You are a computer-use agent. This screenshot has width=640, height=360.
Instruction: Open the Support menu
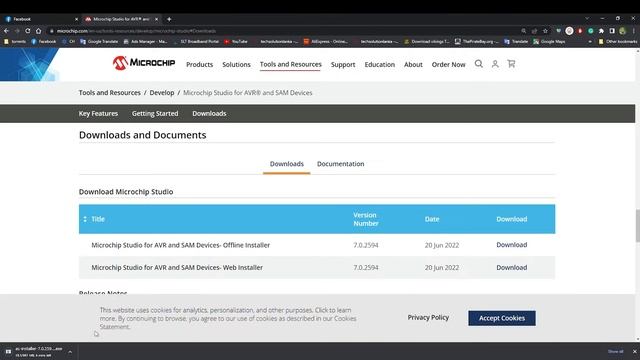coord(343,64)
